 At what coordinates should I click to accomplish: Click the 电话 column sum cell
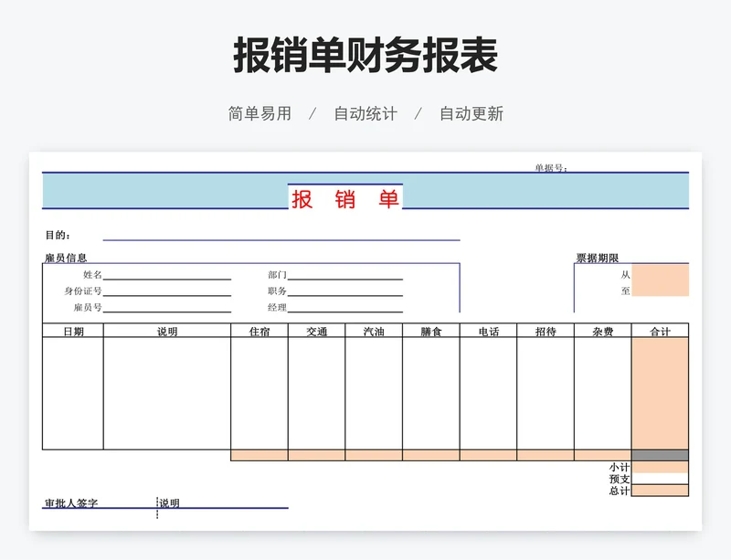pos(488,456)
